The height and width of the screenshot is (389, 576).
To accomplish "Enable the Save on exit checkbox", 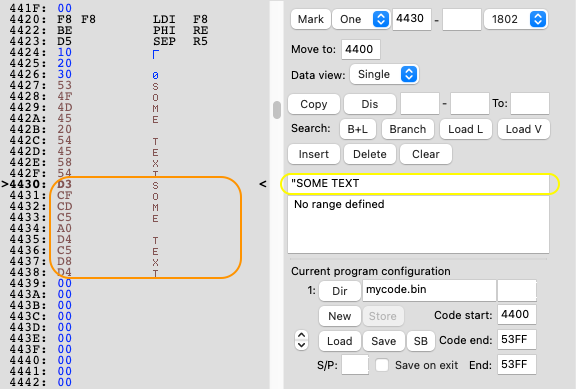I will 382,365.
